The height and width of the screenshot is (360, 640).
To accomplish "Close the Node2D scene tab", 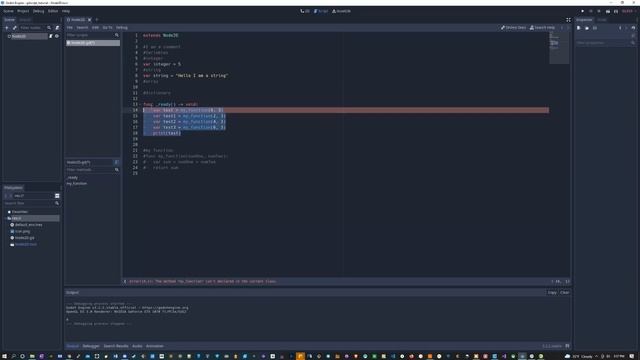I will click(89, 20).
